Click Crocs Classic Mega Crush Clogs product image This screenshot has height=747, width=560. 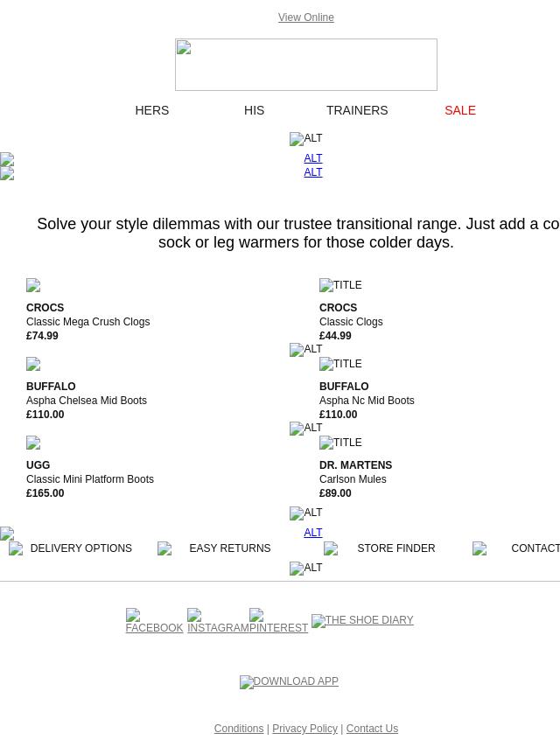click(33, 285)
